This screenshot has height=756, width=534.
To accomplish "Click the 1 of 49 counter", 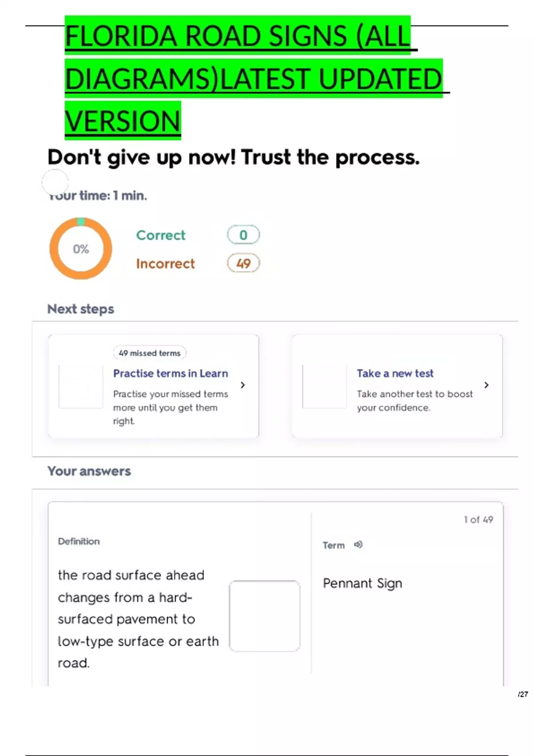I will click(478, 519).
